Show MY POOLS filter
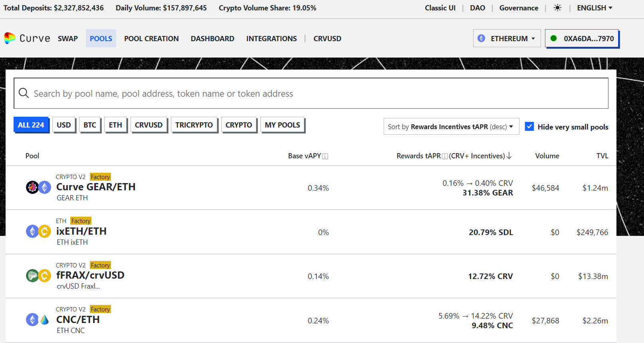The height and width of the screenshot is (343, 644). pos(282,125)
